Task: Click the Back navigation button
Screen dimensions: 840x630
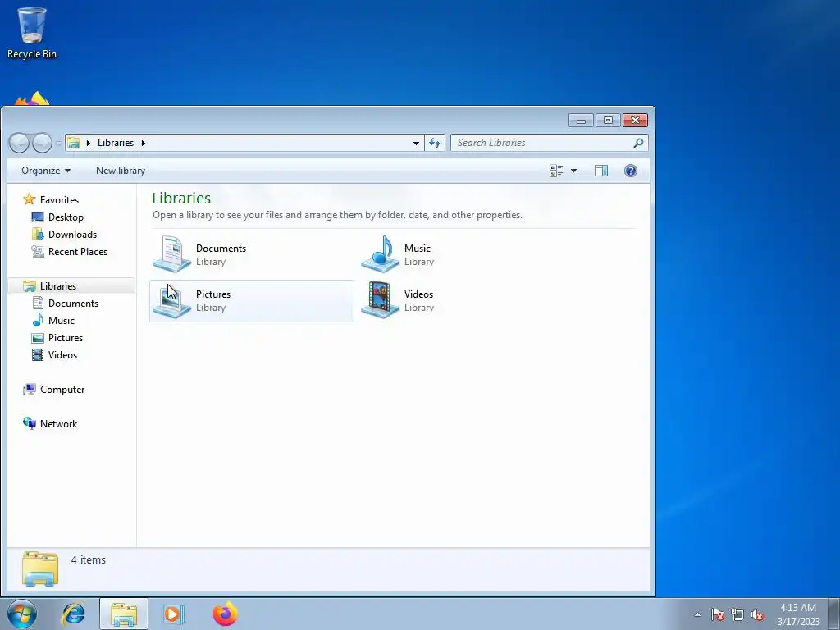Action: pyautogui.click(x=19, y=143)
